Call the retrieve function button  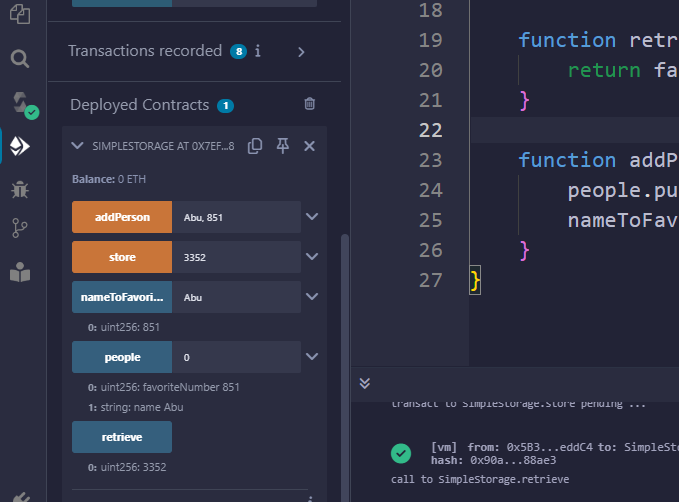[x=122, y=437]
